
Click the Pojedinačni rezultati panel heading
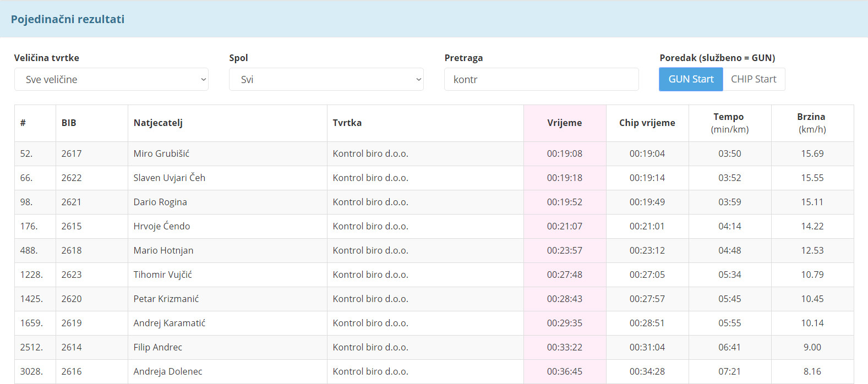pyautogui.click(x=68, y=19)
